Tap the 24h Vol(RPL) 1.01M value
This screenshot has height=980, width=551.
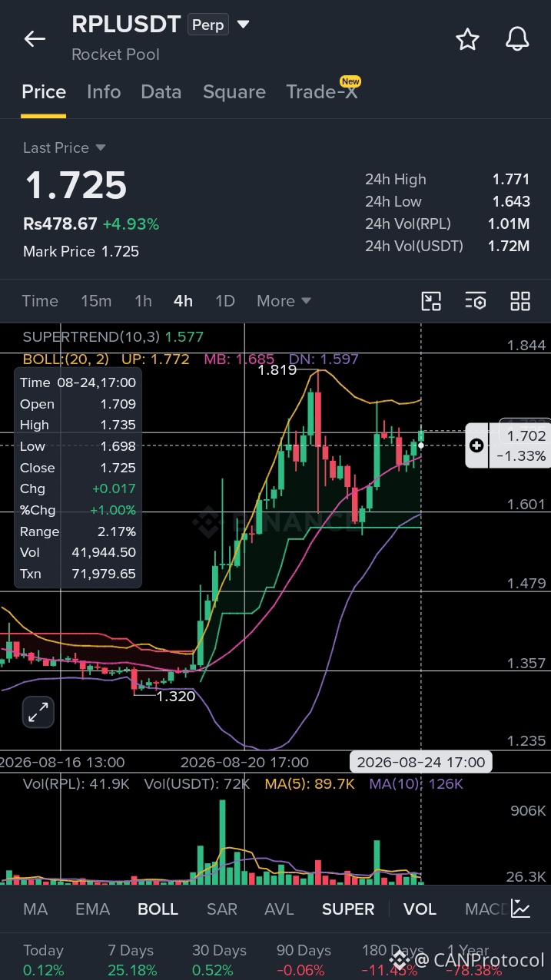(x=508, y=223)
